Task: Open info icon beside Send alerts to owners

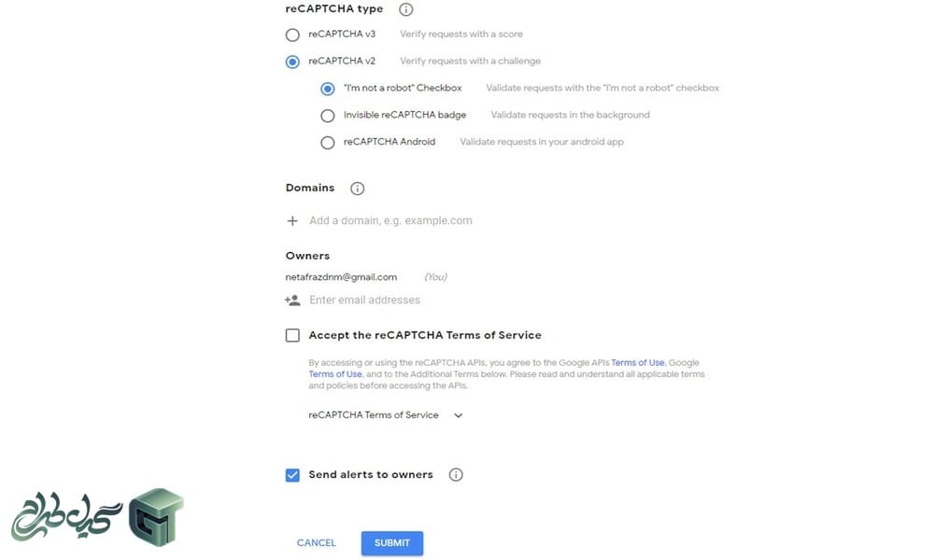Action: 456,475
